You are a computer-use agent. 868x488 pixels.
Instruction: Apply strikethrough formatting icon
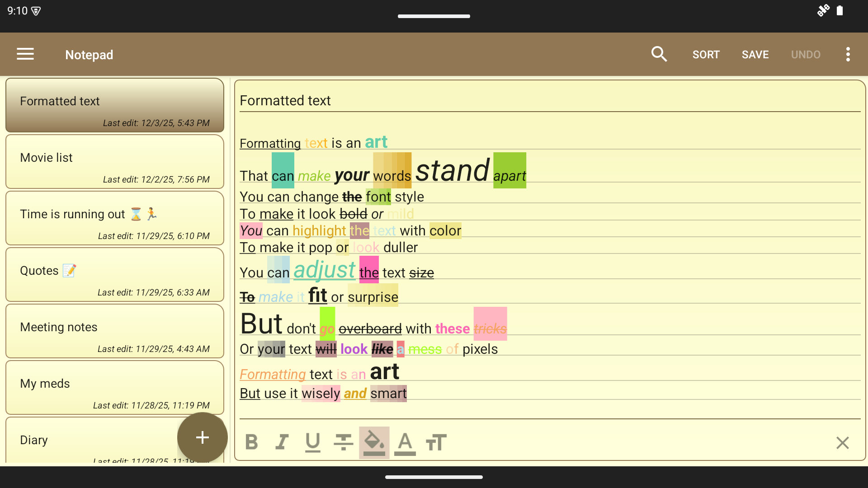tap(343, 442)
